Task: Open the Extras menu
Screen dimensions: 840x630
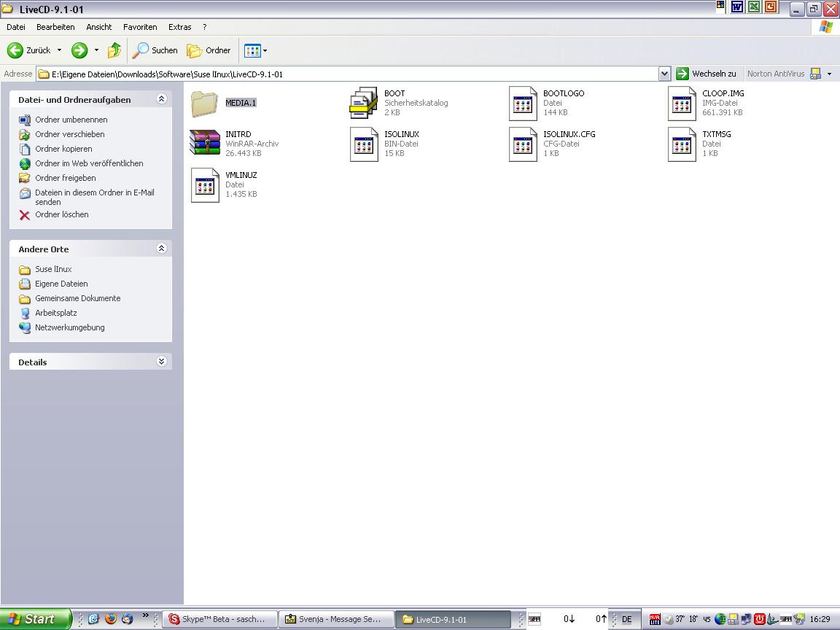Action: [180, 27]
